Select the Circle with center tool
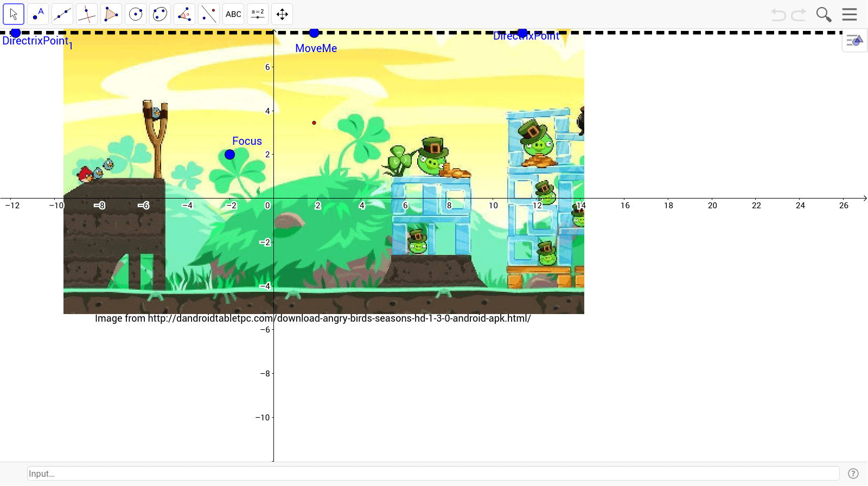868x486 pixels. click(x=136, y=14)
